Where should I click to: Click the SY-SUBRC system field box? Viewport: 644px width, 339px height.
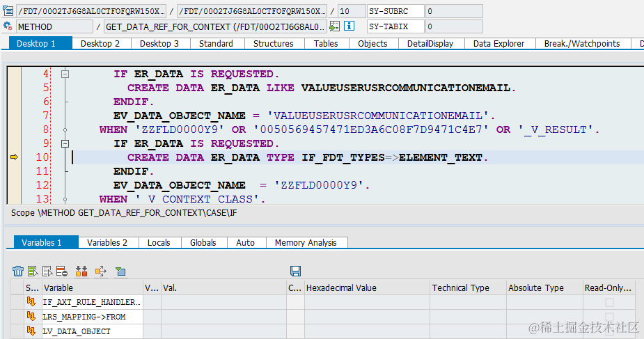coord(395,11)
